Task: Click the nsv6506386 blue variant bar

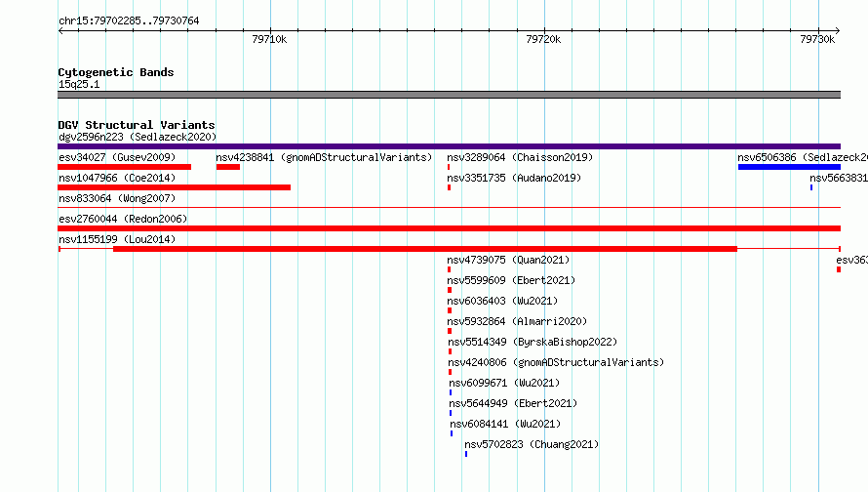Action: [x=789, y=167]
